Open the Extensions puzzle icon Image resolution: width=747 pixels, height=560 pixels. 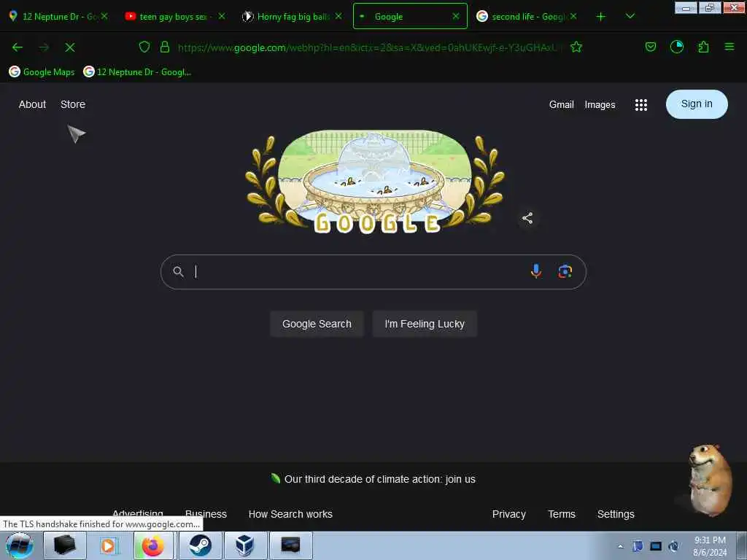703,47
